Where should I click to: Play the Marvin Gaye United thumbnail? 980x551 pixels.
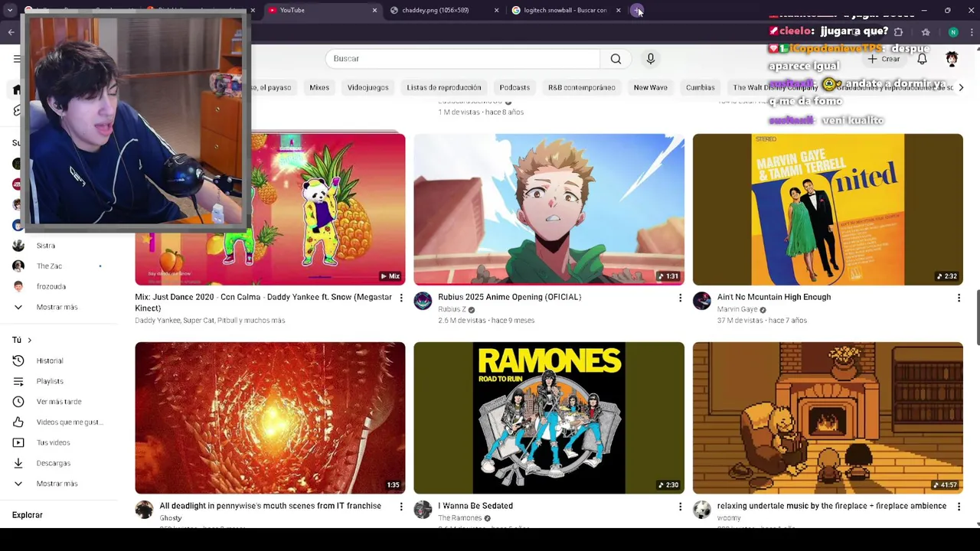click(828, 210)
